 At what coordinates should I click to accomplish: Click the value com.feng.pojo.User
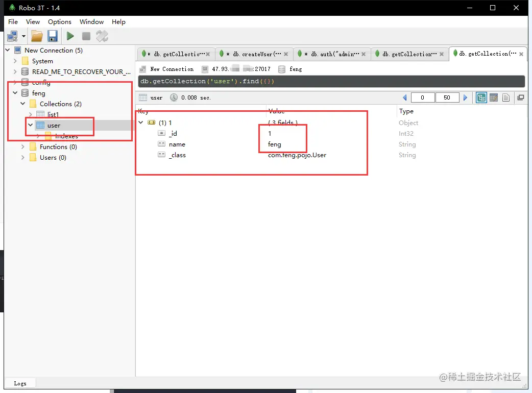pyautogui.click(x=297, y=155)
